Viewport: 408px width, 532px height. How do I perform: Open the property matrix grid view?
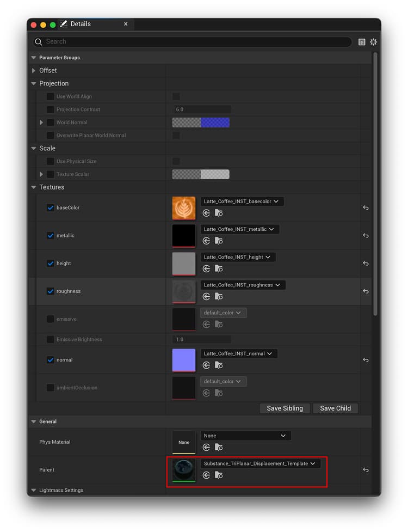pos(362,42)
